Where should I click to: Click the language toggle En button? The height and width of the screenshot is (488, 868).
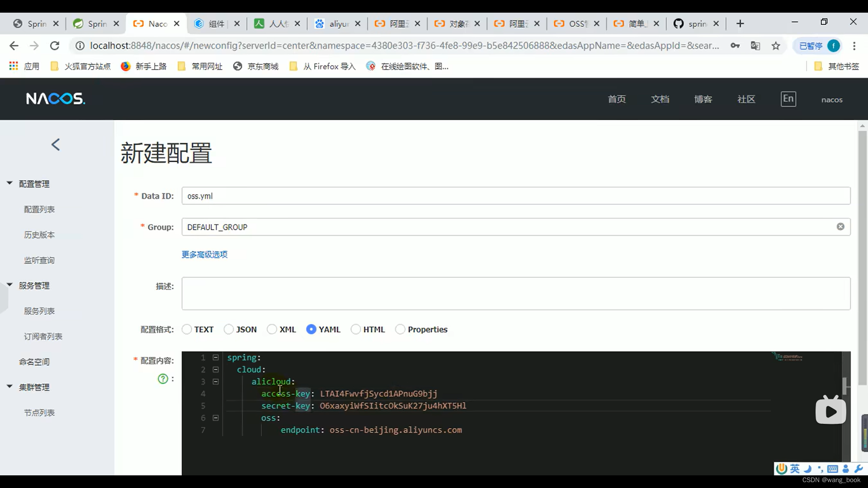tap(788, 99)
